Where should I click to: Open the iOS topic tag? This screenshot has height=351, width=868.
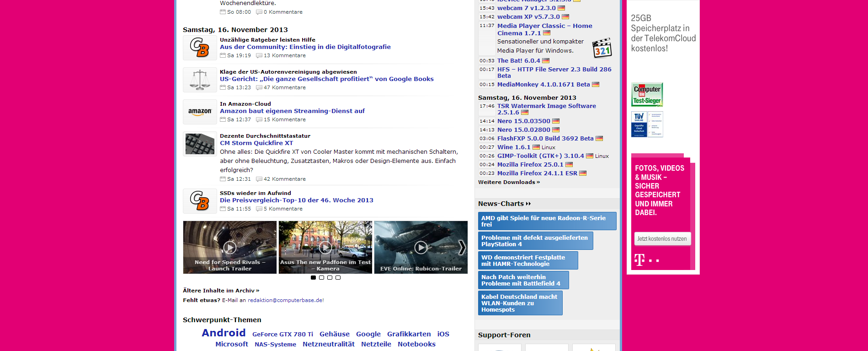pos(443,334)
